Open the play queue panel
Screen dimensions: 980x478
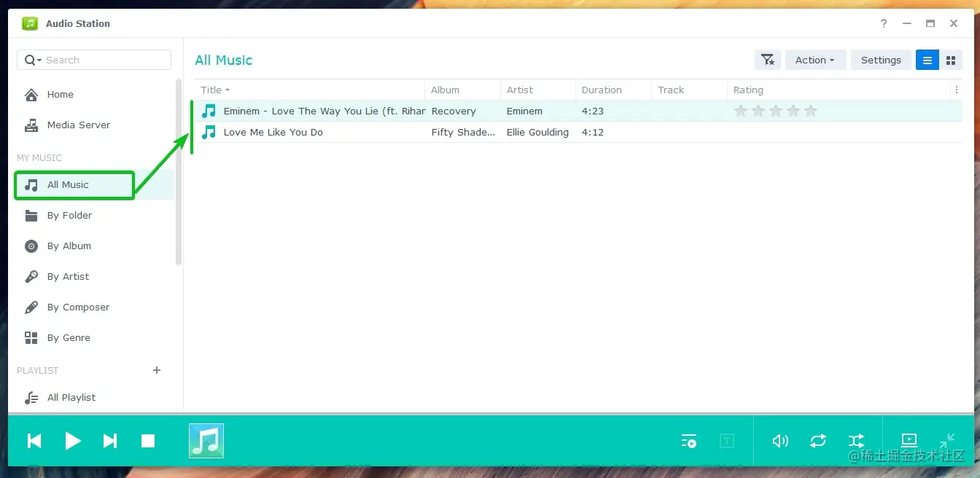point(688,441)
